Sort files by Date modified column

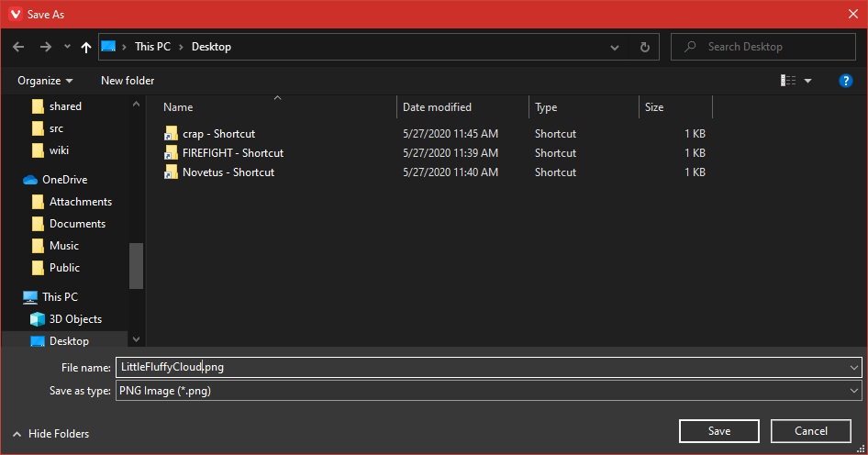[x=437, y=107]
